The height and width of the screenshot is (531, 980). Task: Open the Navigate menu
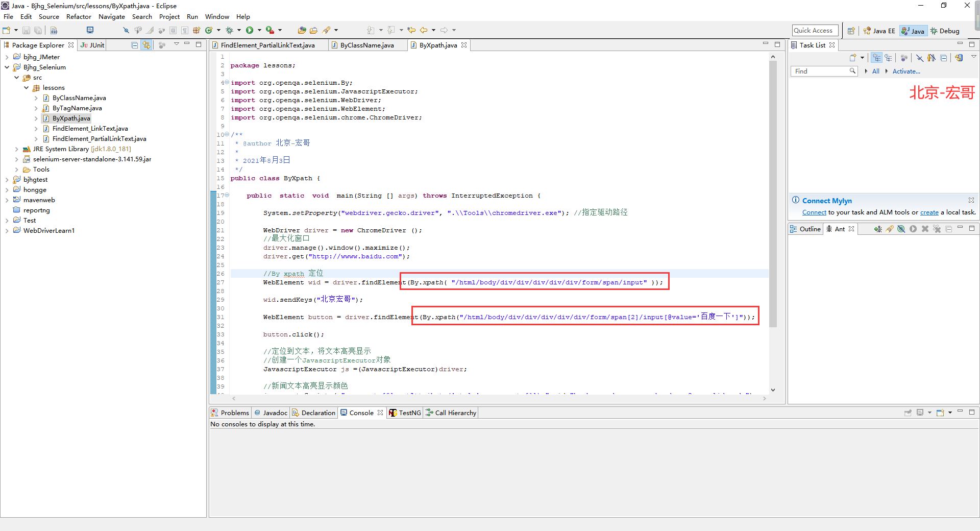coord(112,16)
